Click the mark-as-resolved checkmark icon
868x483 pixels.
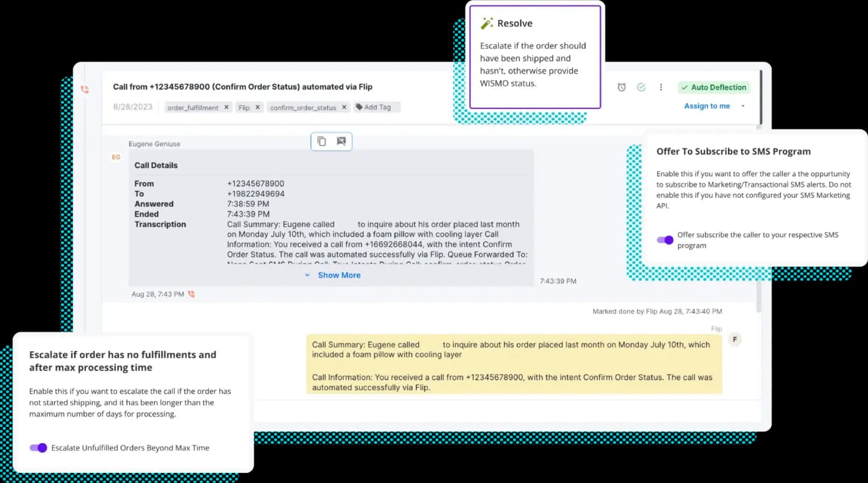(x=641, y=88)
